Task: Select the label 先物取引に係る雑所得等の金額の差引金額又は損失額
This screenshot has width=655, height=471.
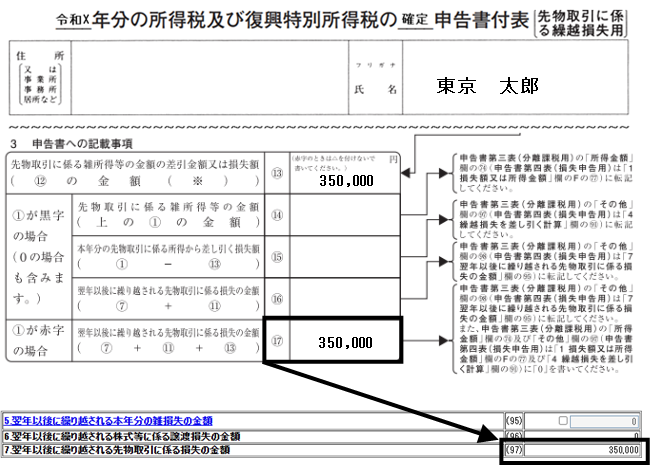Action: tap(135, 165)
